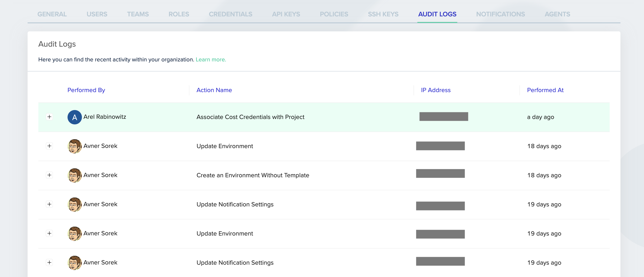The width and height of the screenshot is (644, 277).
Task: Sort by the Performed At column
Action: [x=545, y=90]
